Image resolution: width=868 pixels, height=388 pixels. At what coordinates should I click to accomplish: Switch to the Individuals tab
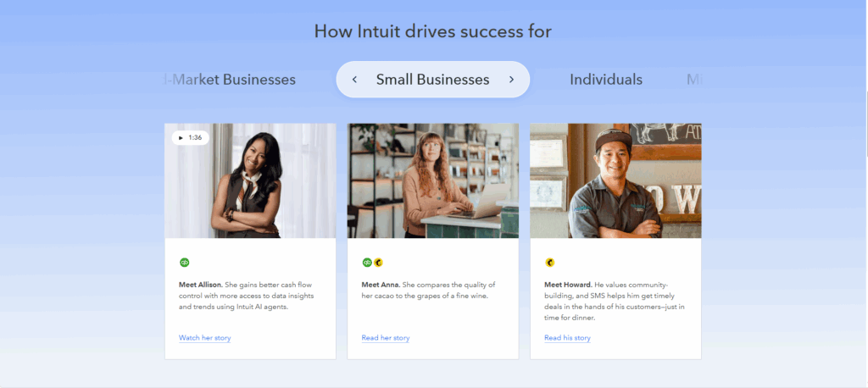605,80
